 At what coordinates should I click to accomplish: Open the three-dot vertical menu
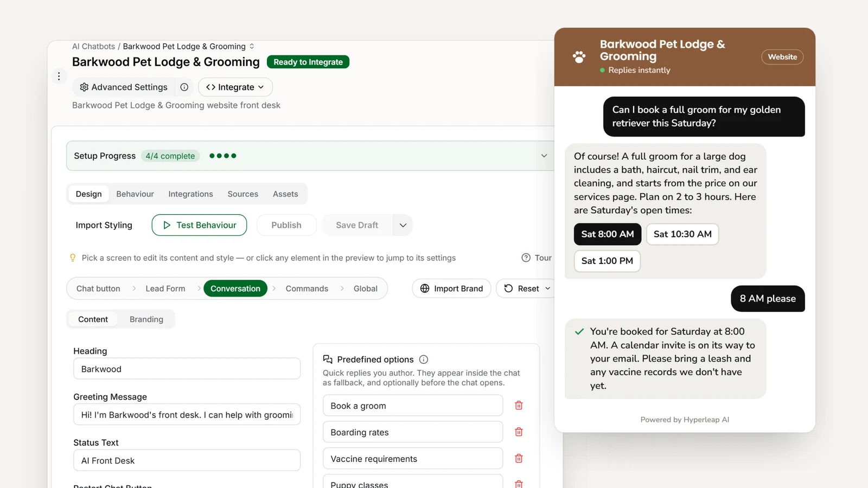[59, 76]
